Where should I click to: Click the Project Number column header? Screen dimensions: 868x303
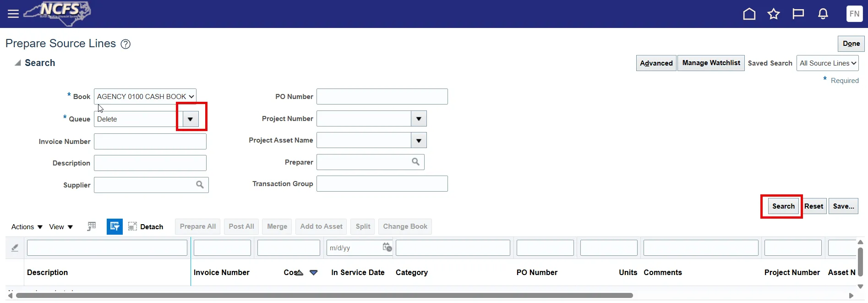click(x=792, y=272)
